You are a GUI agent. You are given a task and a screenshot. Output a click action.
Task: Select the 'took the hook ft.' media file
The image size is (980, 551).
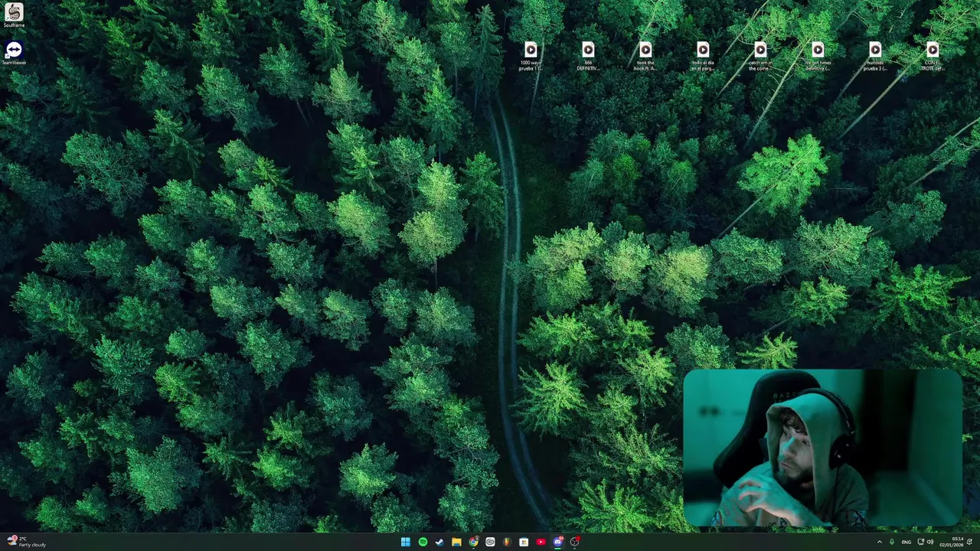tap(645, 57)
